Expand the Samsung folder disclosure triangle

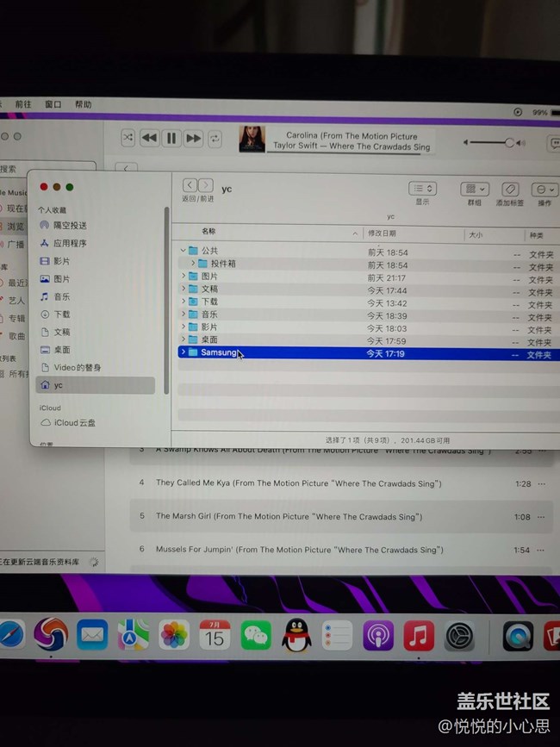click(x=183, y=352)
